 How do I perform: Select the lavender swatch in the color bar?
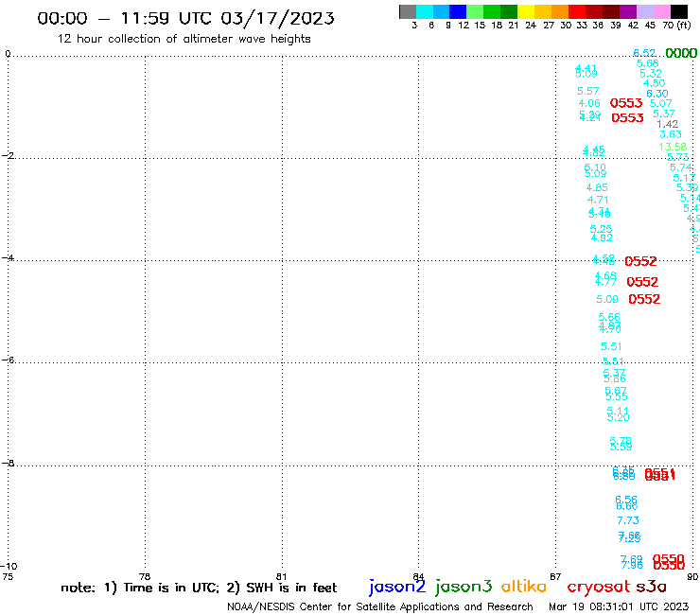tap(645, 11)
